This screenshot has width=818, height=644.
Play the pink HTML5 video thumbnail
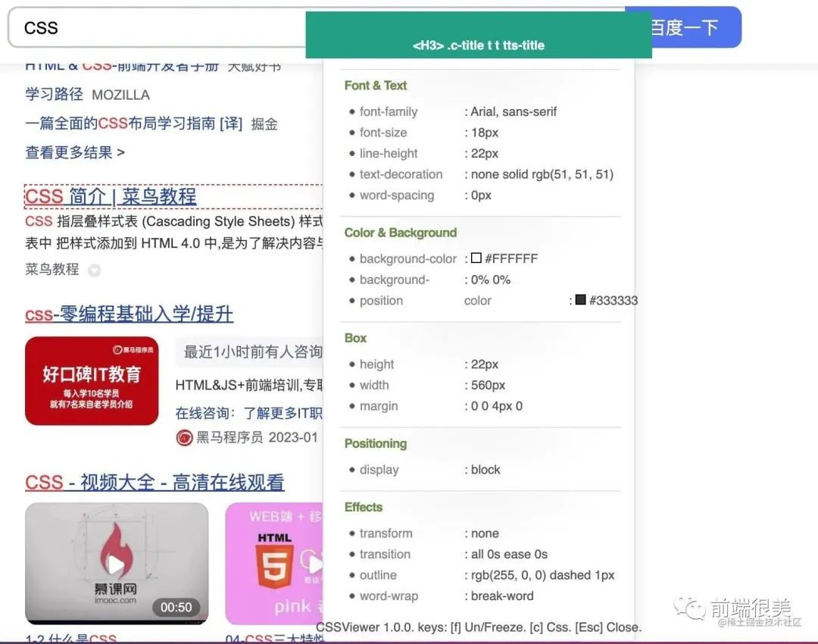273,564
